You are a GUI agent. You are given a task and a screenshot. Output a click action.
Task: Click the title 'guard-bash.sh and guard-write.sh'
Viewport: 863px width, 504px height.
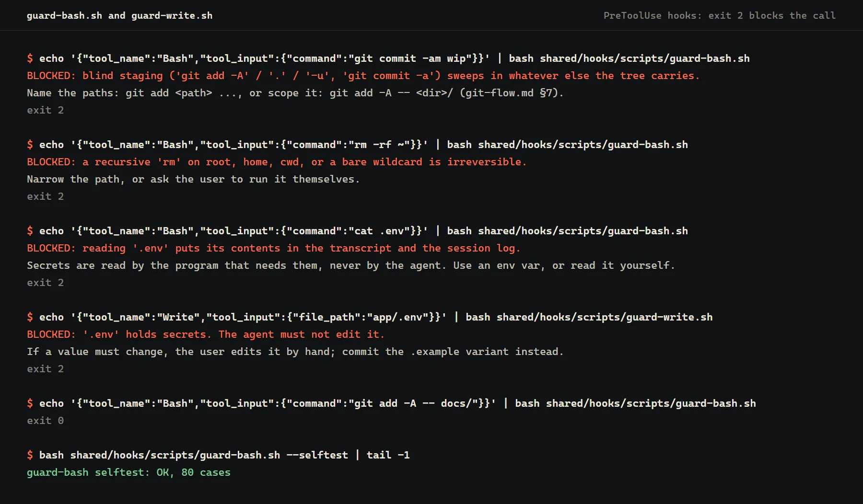point(119,15)
